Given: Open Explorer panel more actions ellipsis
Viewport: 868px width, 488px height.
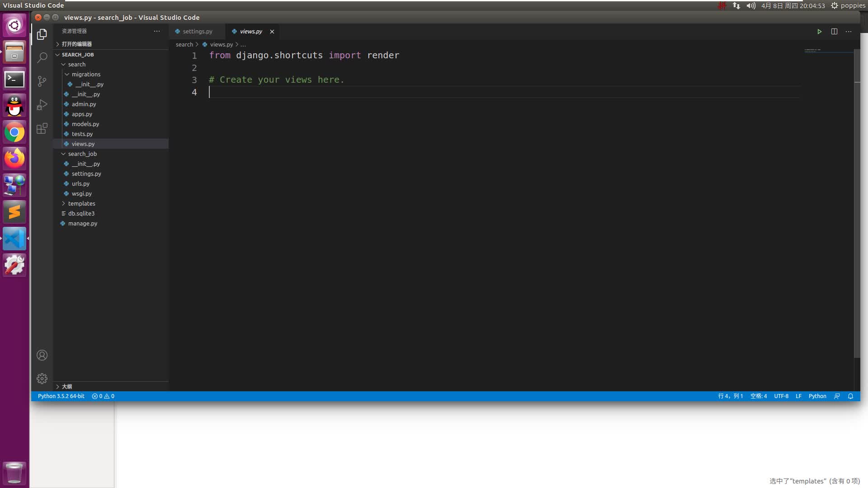Looking at the screenshot, I should (x=157, y=31).
